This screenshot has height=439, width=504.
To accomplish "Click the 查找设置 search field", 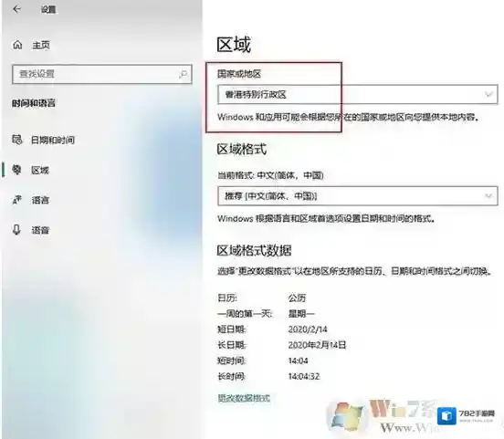I will 102,74.
